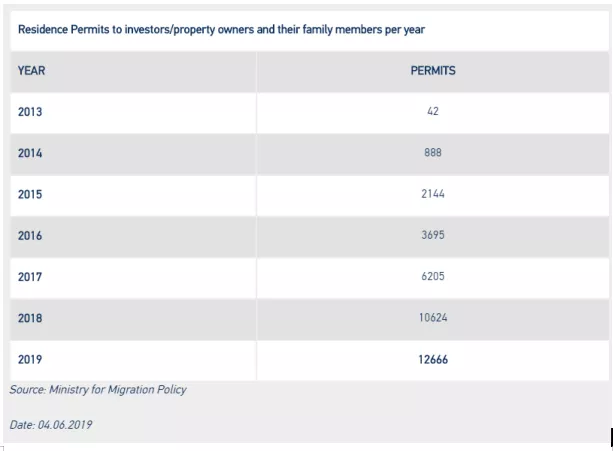
Task: Select the 2017 year cell
Action: click(x=30, y=277)
